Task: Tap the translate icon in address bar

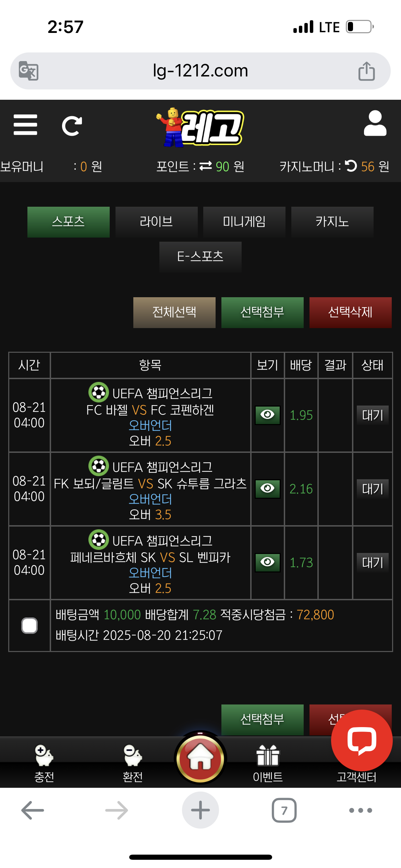Action: pos(28,71)
